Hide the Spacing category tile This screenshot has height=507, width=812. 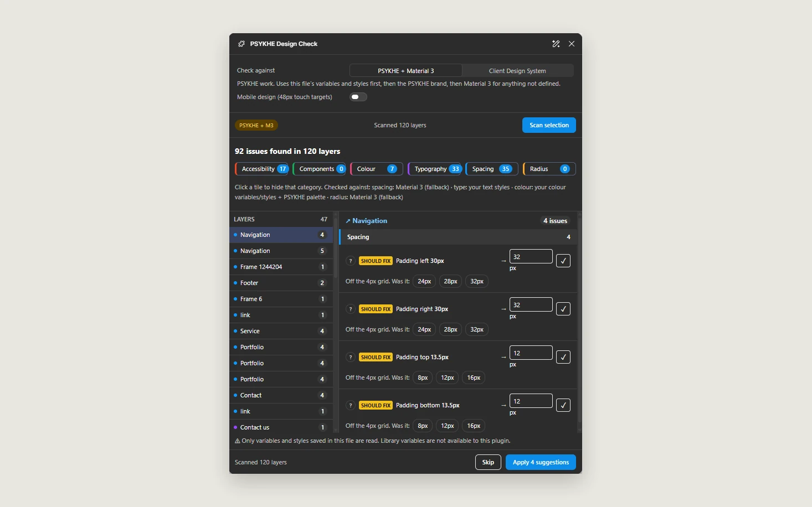coord(492,169)
